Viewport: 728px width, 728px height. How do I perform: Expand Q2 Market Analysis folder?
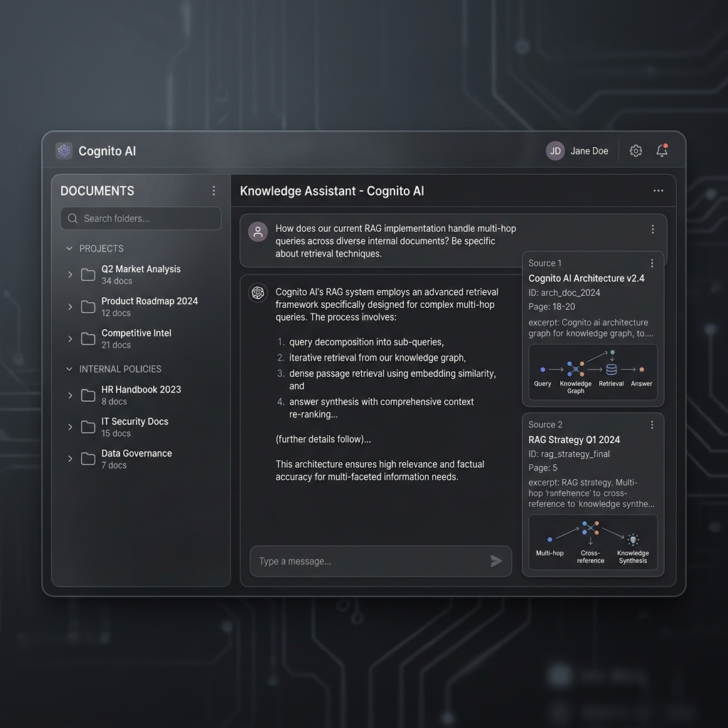(70, 274)
